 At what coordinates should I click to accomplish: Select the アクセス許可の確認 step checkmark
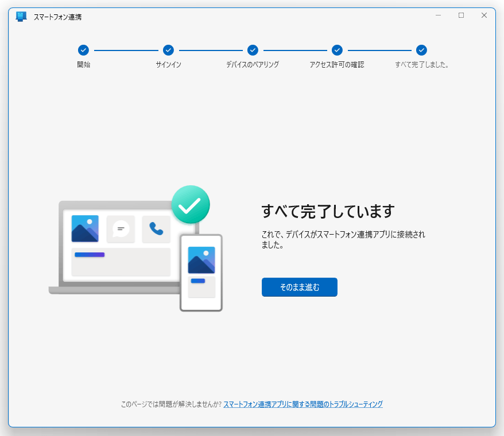(337, 50)
